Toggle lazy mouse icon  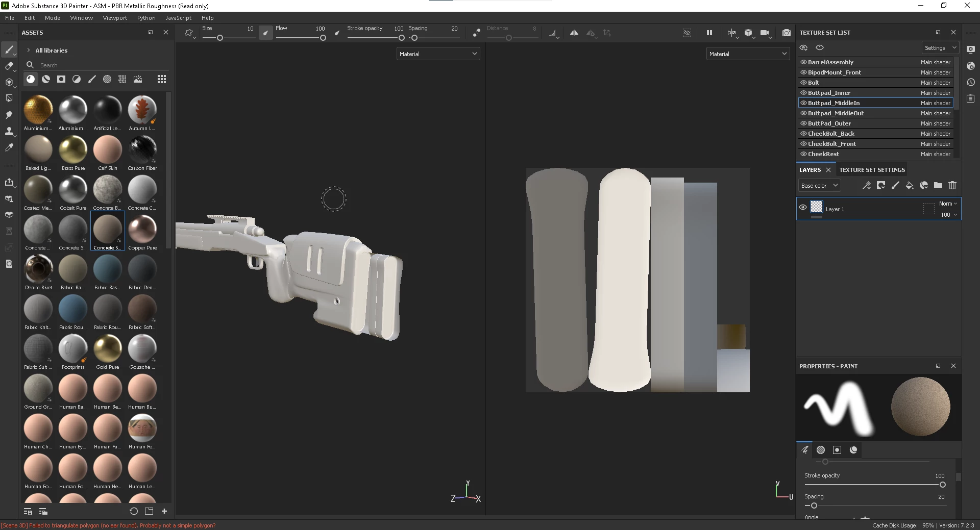(477, 33)
